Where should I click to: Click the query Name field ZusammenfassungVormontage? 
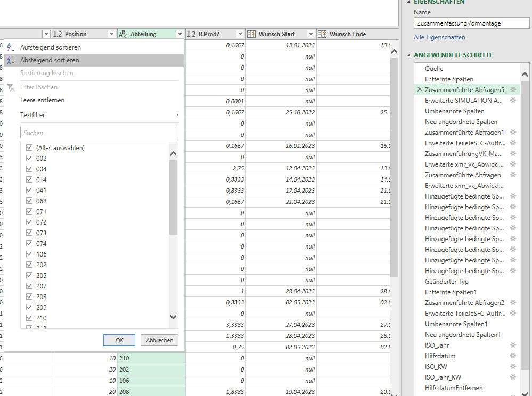pos(471,23)
